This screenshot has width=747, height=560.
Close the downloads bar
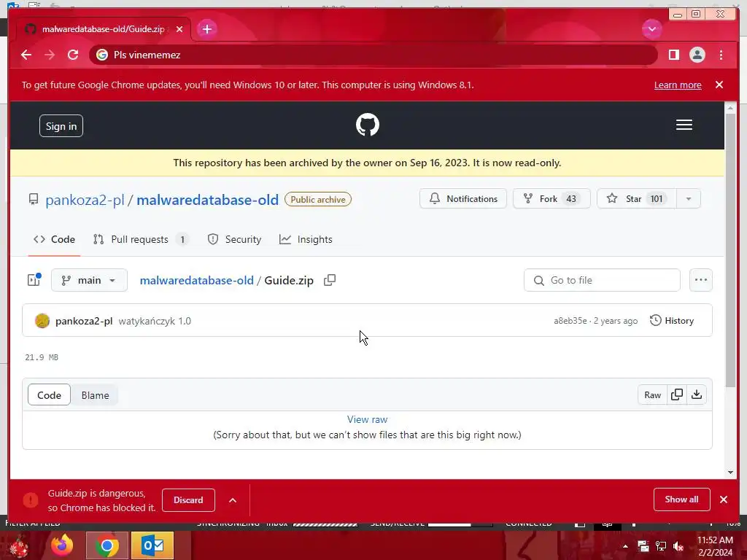[723, 499]
